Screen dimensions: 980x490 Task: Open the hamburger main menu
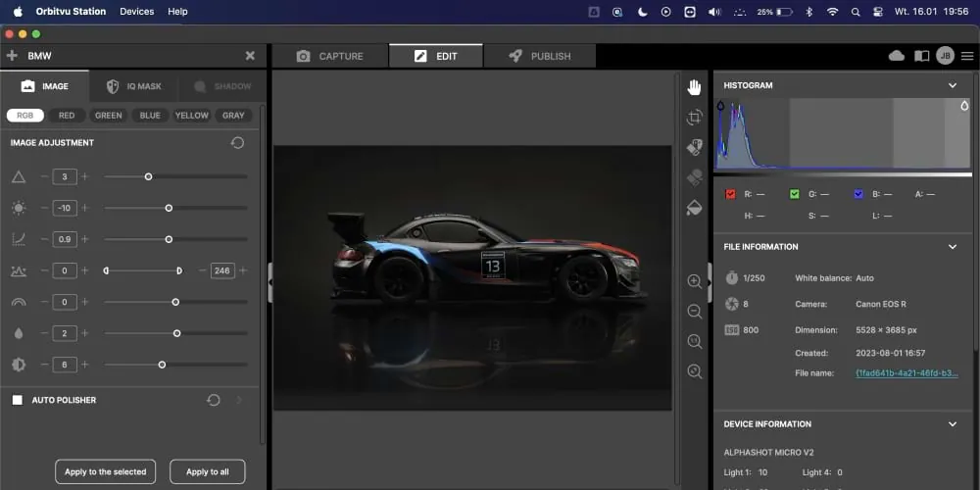point(967,56)
